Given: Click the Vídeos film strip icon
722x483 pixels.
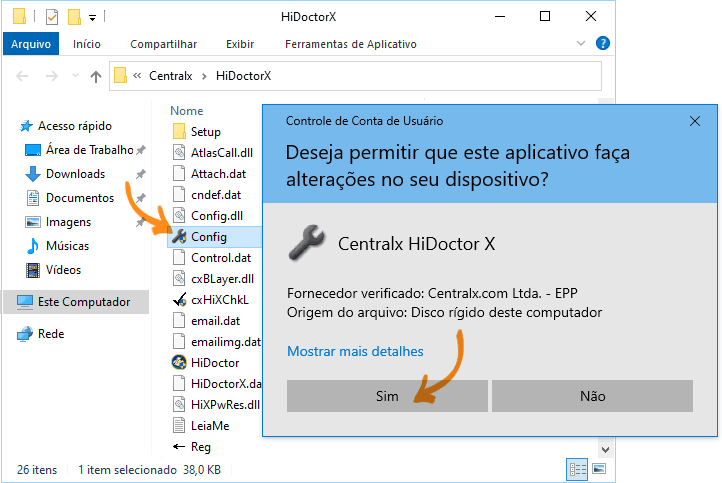Looking at the screenshot, I should (x=33, y=270).
